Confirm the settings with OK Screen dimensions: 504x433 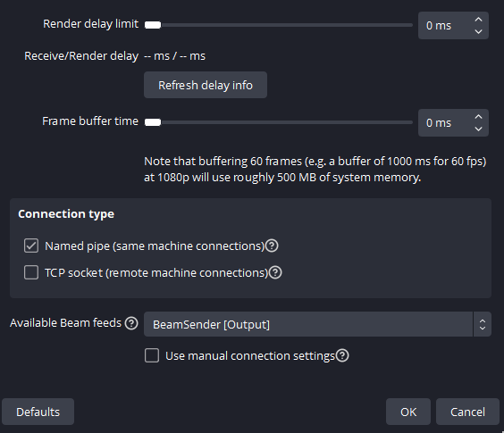pyautogui.click(x=408, y=412)
